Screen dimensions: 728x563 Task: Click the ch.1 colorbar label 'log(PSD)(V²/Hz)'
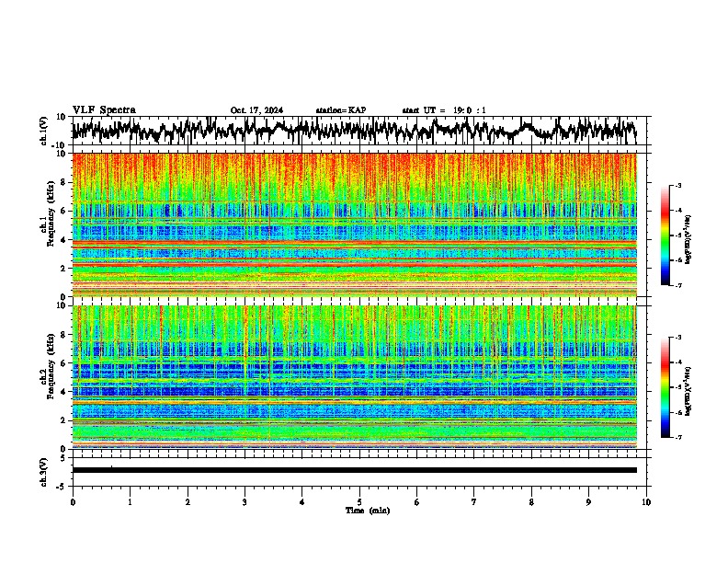tap(688, 240)
